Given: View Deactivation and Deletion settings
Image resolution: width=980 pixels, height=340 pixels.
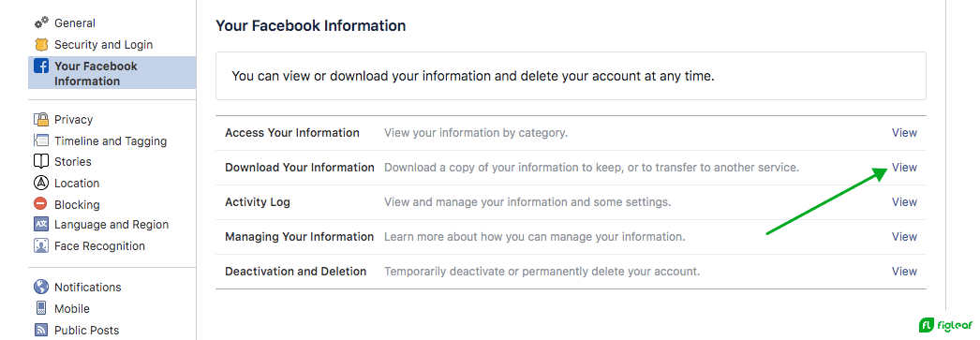Looking at the screenshot, I should [x=904, y=272].
